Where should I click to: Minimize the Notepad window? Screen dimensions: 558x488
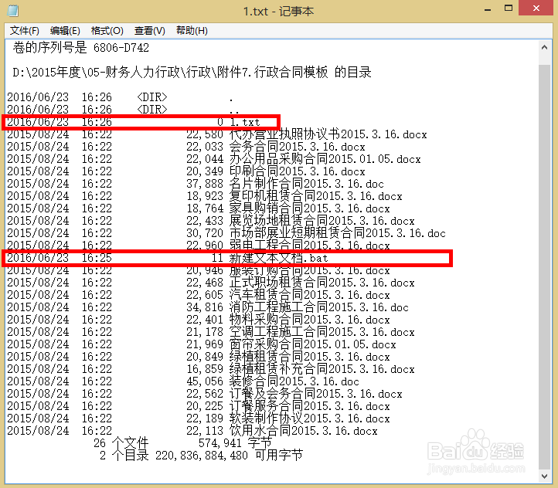point(488,9)
